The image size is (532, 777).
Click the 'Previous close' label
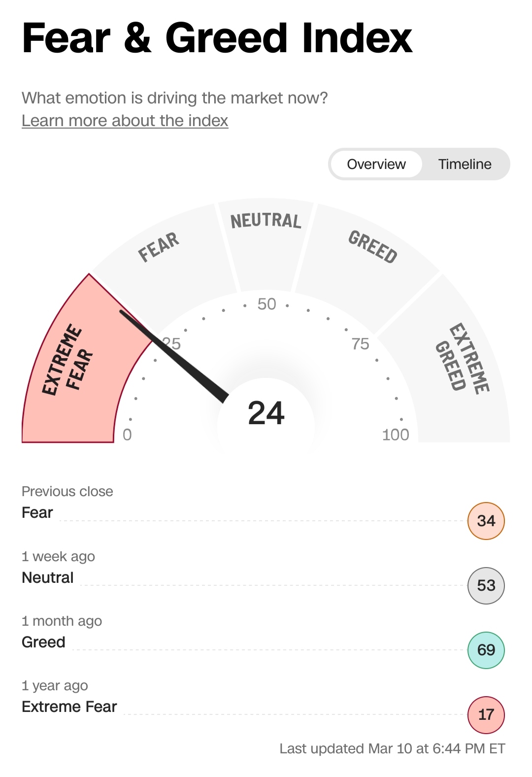(67, 491)
